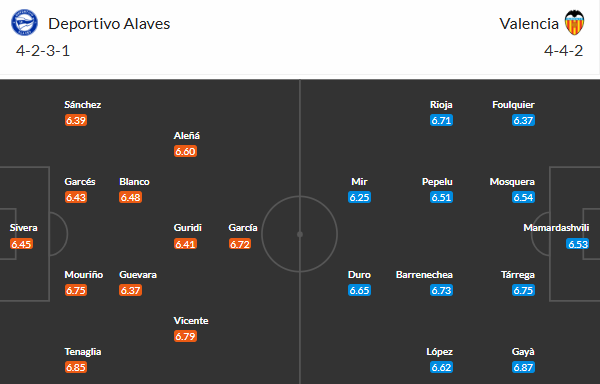Open the Deportivo Alaves team name link
The image size is (600, 384).
coord(109,24)
